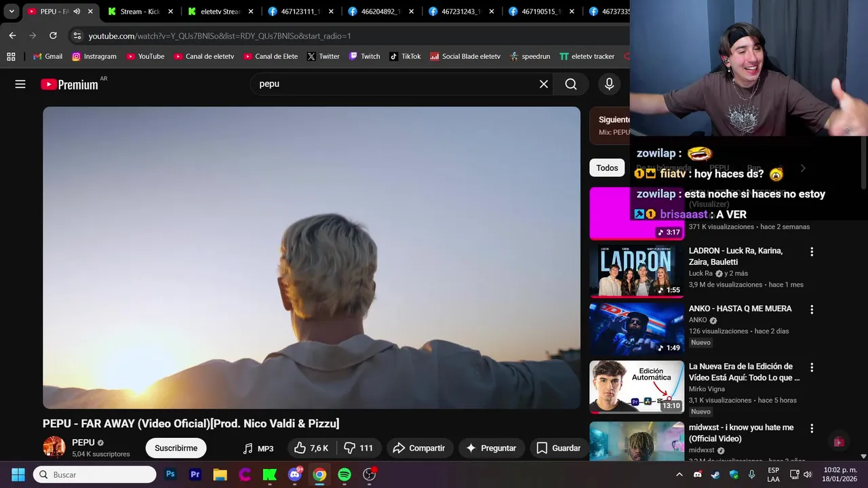Run search with the magnifying glass button
The height and width of the screenshot is (488, 868).
(571, 84)
